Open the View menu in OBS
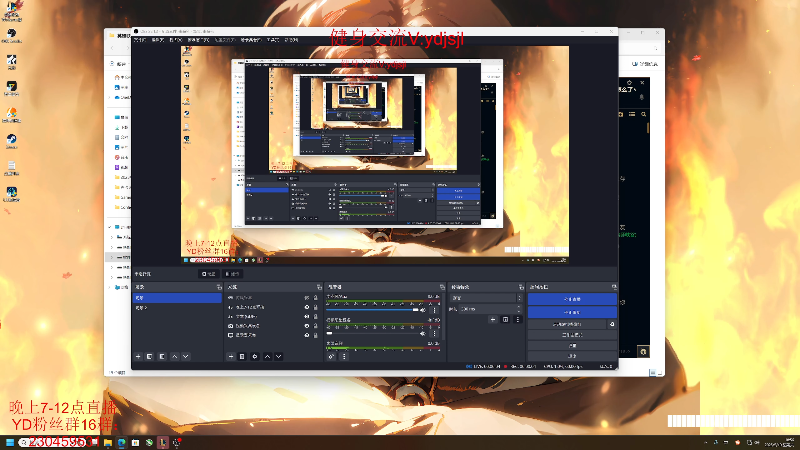This screenshot has width=800, height=450. (176, 40)
